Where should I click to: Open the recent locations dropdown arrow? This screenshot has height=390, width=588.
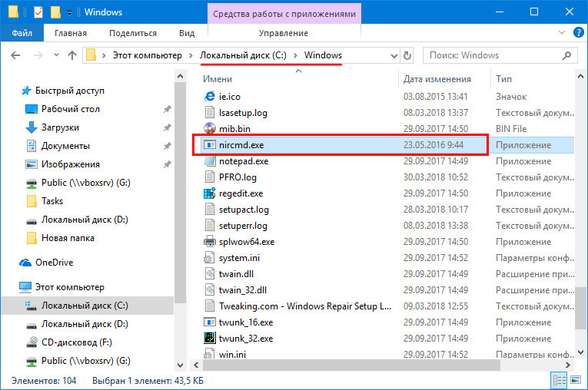(x=56, y=55)
